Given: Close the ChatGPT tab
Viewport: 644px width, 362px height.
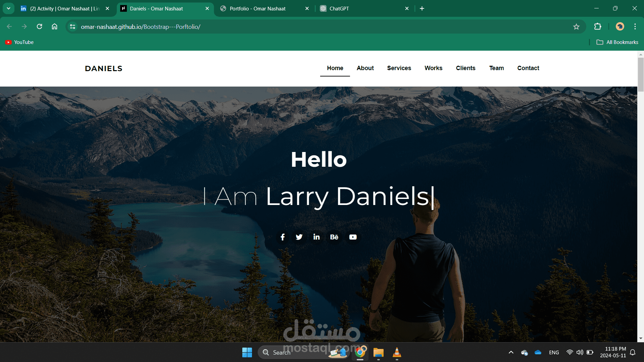Looking at the screenshot, I should 407,8.
